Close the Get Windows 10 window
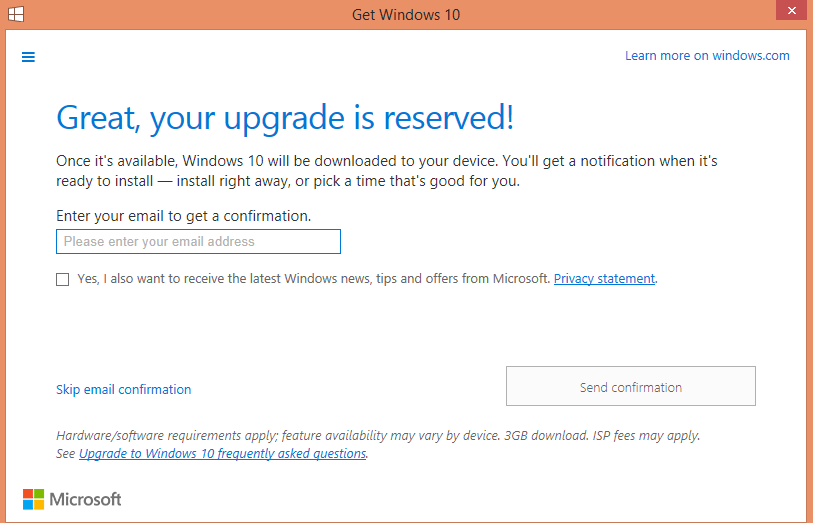Viewport: 813px width, 523px height. [792, 10]
